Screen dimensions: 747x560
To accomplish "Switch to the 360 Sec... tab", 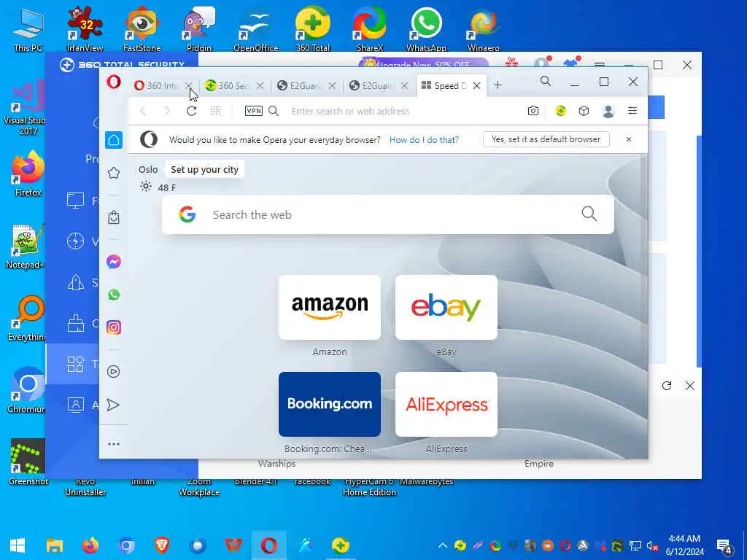I will pyautogui.click(x=228, y=86).
